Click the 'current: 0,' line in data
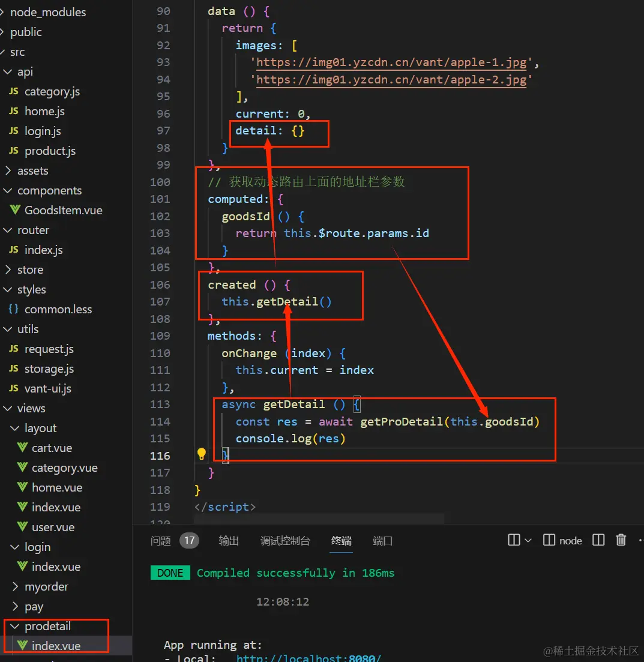644x662 pixels. click(273, 114)
